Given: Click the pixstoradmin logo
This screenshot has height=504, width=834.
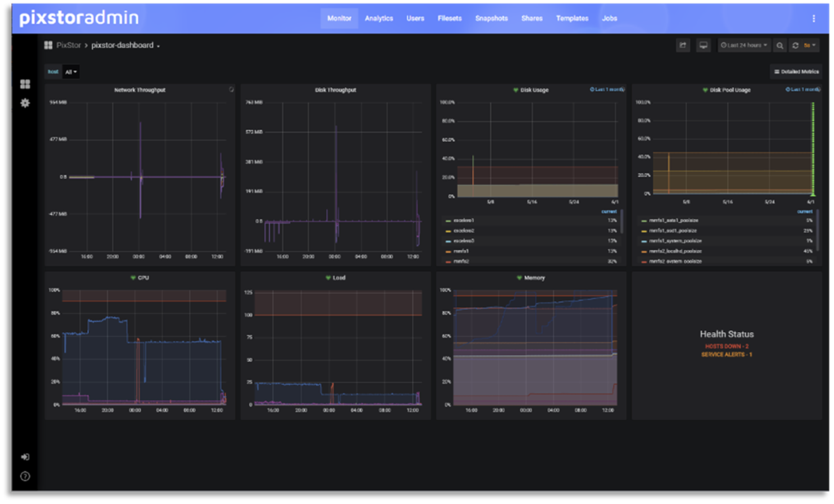Looking at the screenshot, I should click(79, 18).
